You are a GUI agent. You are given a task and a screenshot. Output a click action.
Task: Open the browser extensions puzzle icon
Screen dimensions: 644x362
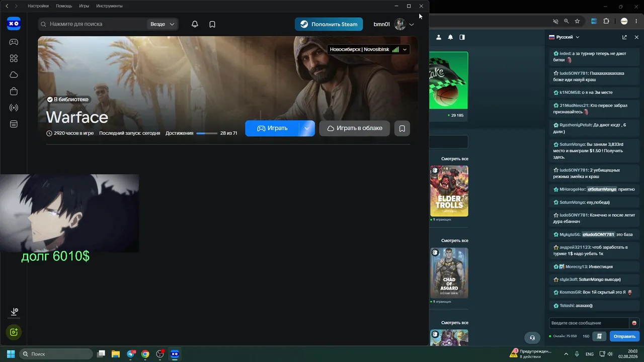coord(606,21)
